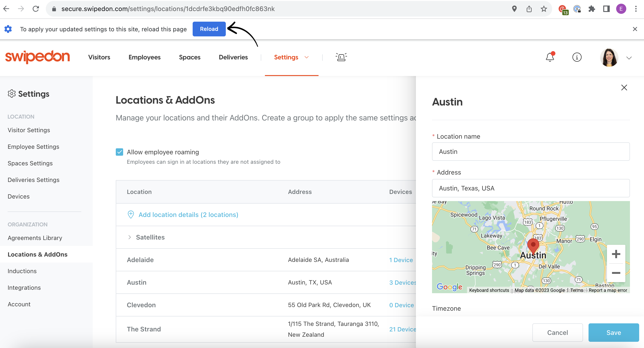The height and width of the screenshot is (348, 644).
Task: Go to the Visitors tab
Action: [99, 57]
